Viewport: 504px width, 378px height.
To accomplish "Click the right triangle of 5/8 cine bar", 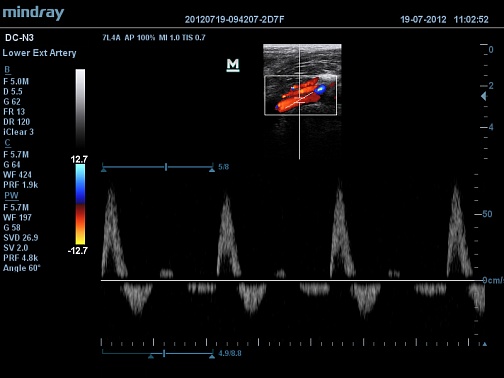I will tap(212, 170).
